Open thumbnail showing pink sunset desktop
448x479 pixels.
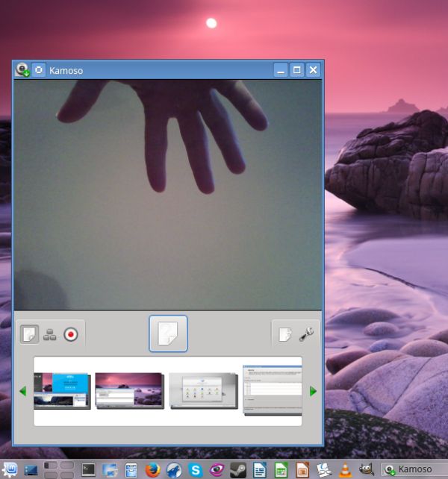click(130, 391)
